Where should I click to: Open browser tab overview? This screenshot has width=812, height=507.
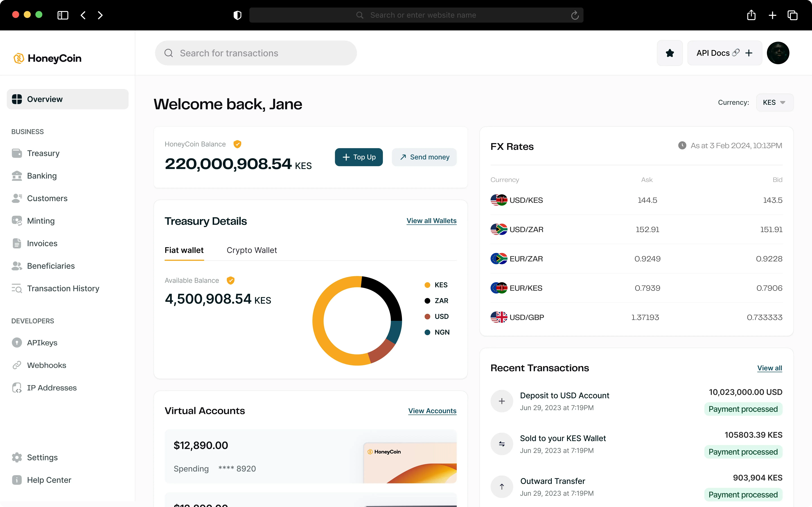pos(792,15)
